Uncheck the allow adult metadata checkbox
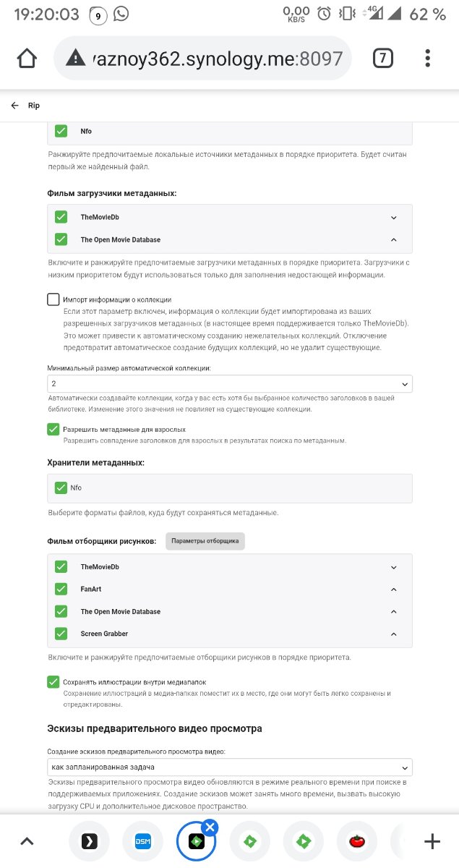This screenshot has height=868, width=459. click(53, 429)
